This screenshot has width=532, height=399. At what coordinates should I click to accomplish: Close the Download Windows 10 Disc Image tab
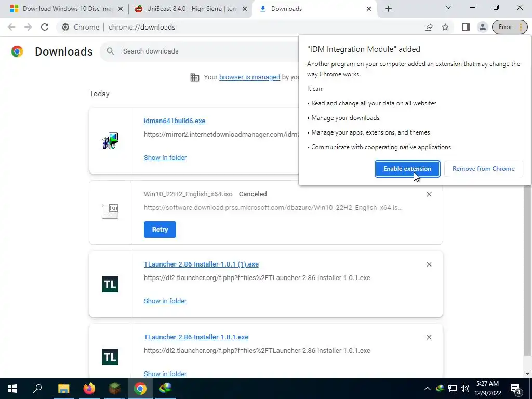[121, 9]
